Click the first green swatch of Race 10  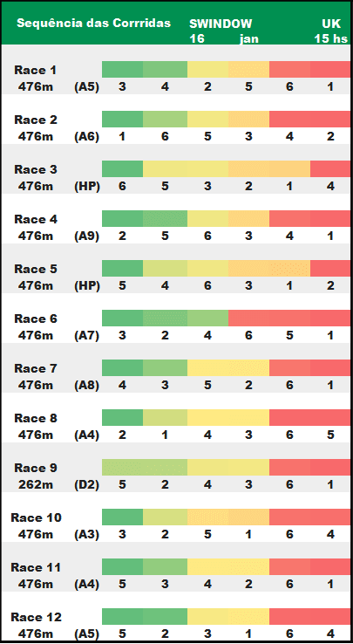pos(122,517)
